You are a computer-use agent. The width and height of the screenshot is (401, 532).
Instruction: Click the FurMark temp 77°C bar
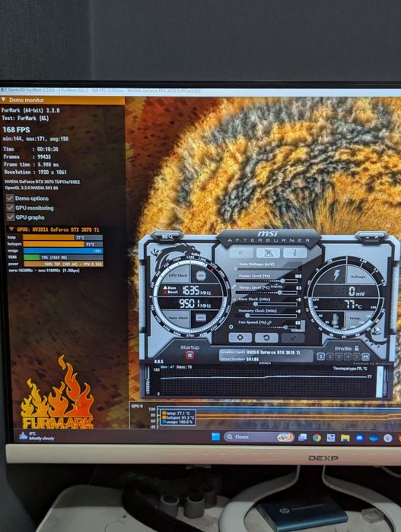[63, 237]
